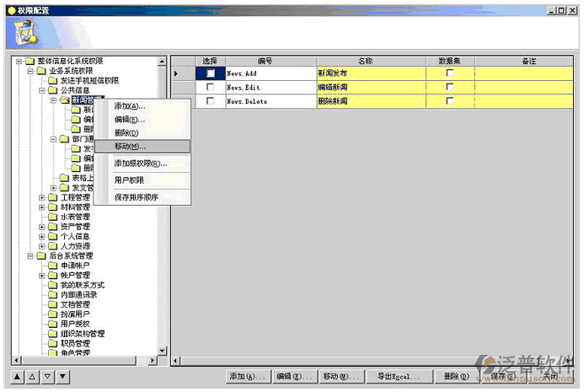This screenshot has height=392, width=584.
Task: Choose 添加(A)... from context menu
Action: click(x=142, y=106)
